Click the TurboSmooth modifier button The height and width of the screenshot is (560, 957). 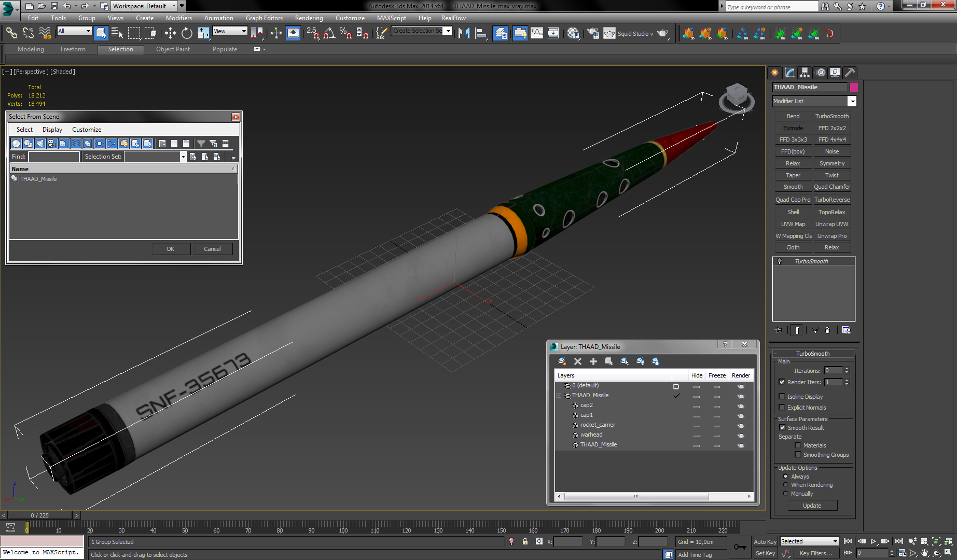(832, 116)
